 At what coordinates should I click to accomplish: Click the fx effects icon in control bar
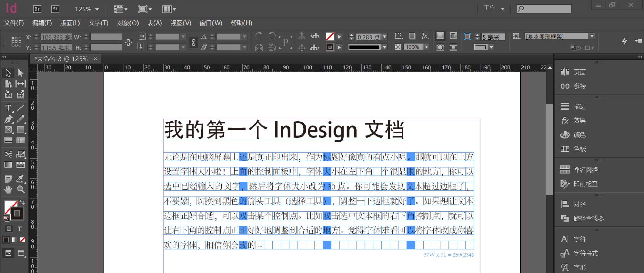tap(425, 36)
